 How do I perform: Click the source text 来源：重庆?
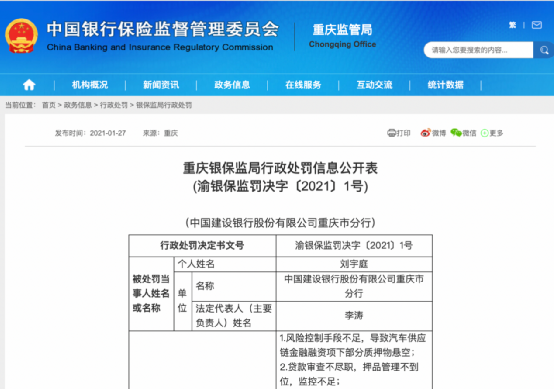160,133
